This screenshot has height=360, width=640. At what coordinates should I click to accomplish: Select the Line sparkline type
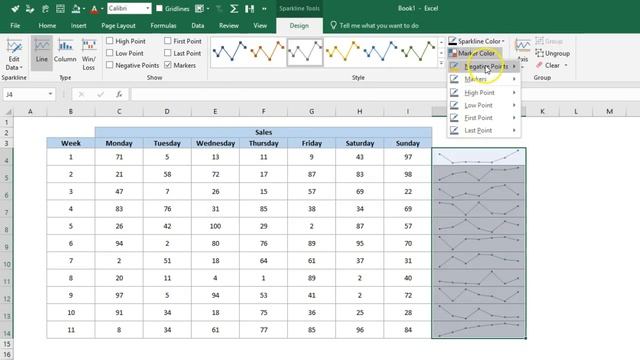[x=42, y=52]
